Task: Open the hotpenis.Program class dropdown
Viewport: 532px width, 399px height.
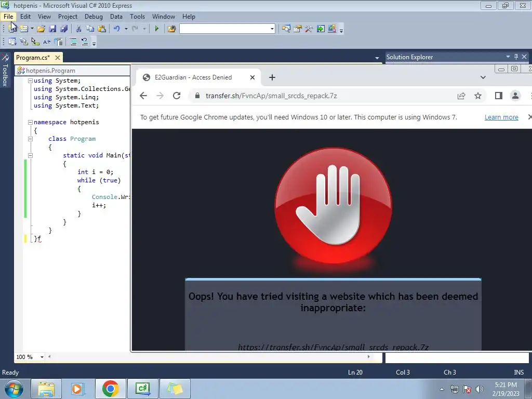Action: pos(73,71)
